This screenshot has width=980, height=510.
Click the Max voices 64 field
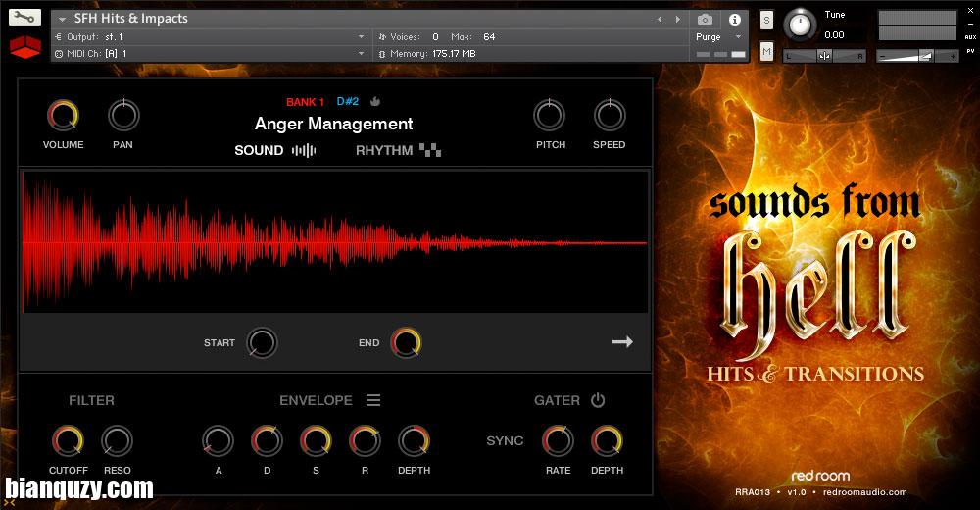489,37
